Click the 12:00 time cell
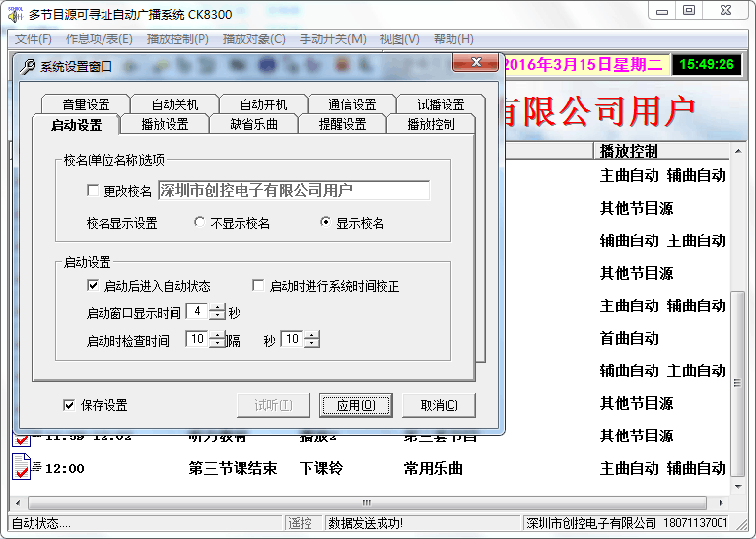The height and width of the screenshot is (539, 756). pyautogui.click(x=65, y=468)
